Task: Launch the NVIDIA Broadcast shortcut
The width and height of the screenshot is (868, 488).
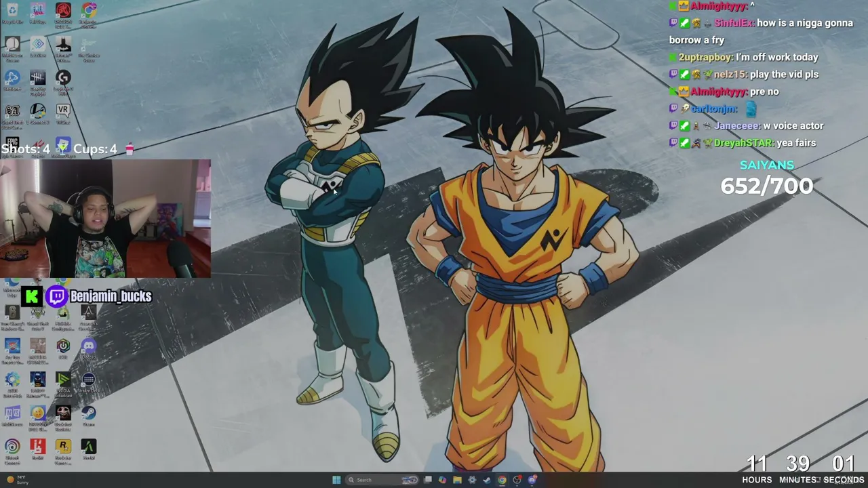Action: pyautogui.click(x=63, y=383)
